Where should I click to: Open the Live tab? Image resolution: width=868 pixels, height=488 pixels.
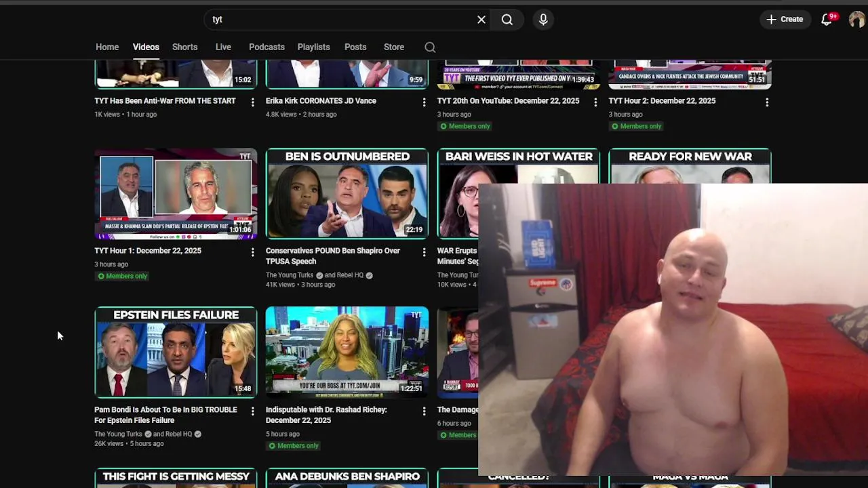coord(223,47)
